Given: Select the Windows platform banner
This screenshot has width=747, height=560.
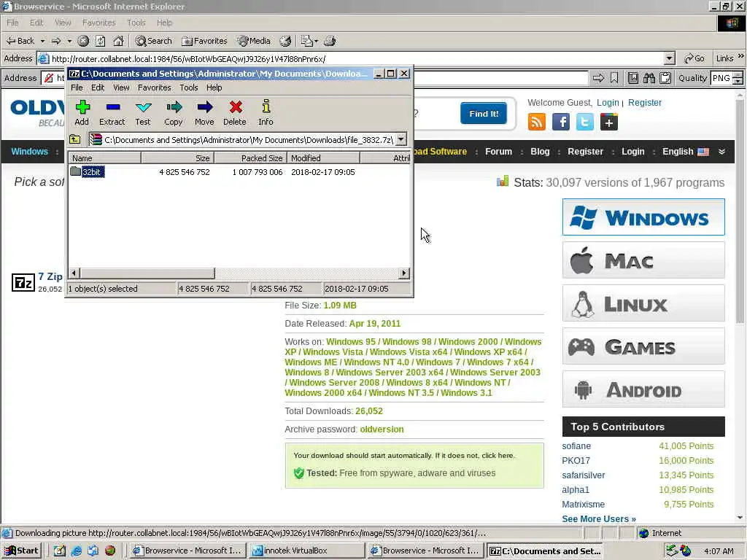Looking at the screenshot, I should coord(643,217).
